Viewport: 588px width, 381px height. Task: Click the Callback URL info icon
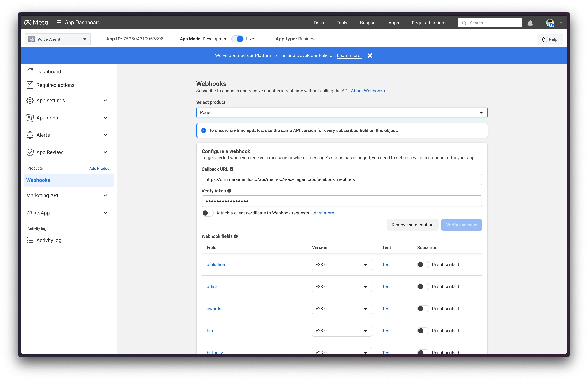[232, 169]
